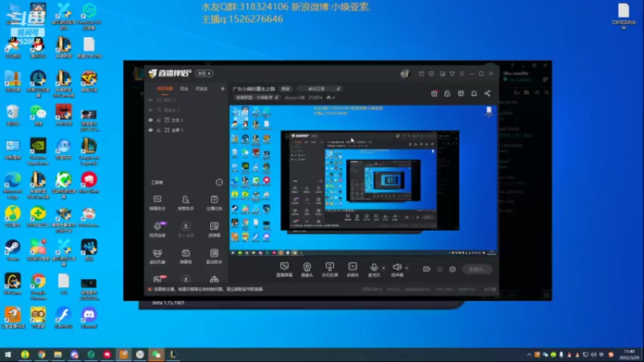Open the user avatar in title bar
This screenshot has width=644, height=362.
click(405, 73)
